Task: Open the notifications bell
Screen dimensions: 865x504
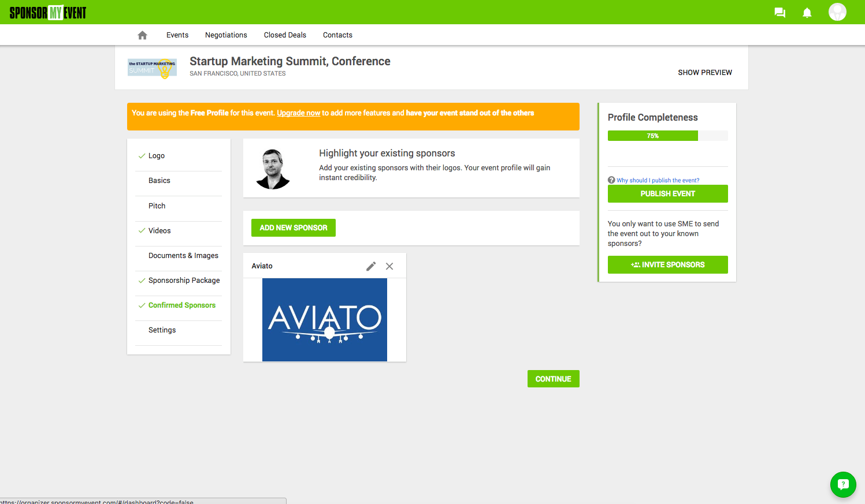Action: 807,13
